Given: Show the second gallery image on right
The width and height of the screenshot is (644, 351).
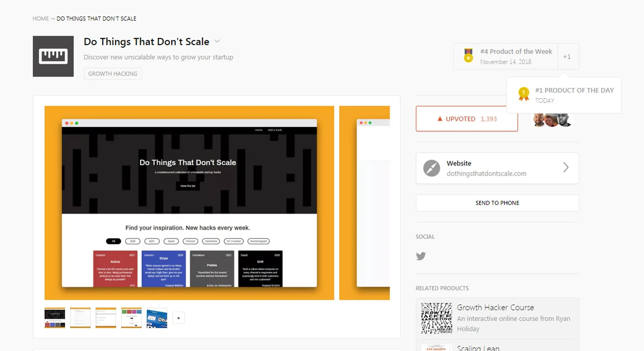Looking at the screenshot, I should pyautogui.click(x=365, y=203).
